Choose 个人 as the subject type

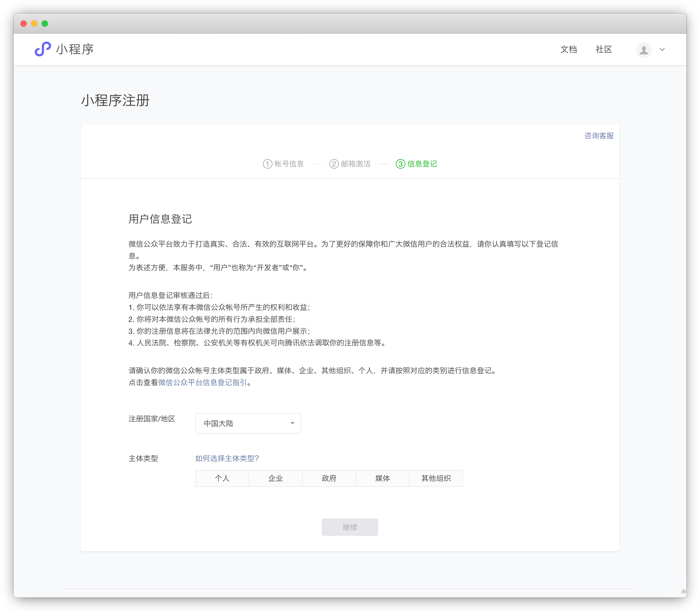[x=222, y=478]
